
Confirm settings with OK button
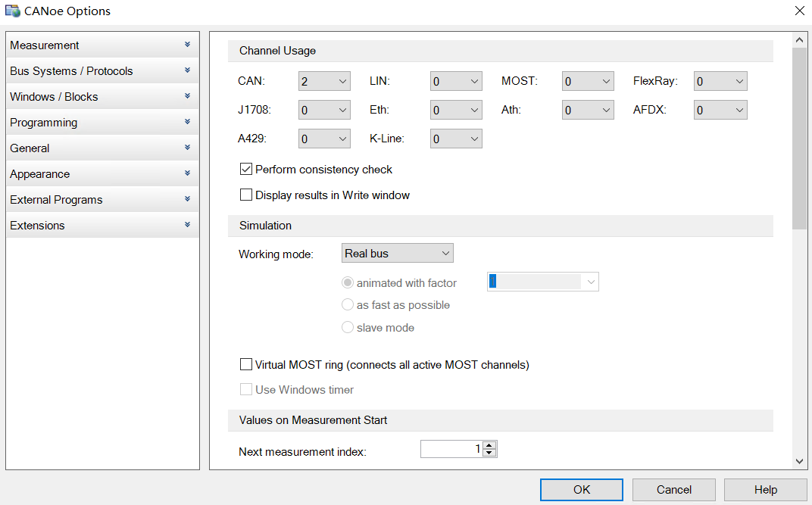click(x=581, y=489)
